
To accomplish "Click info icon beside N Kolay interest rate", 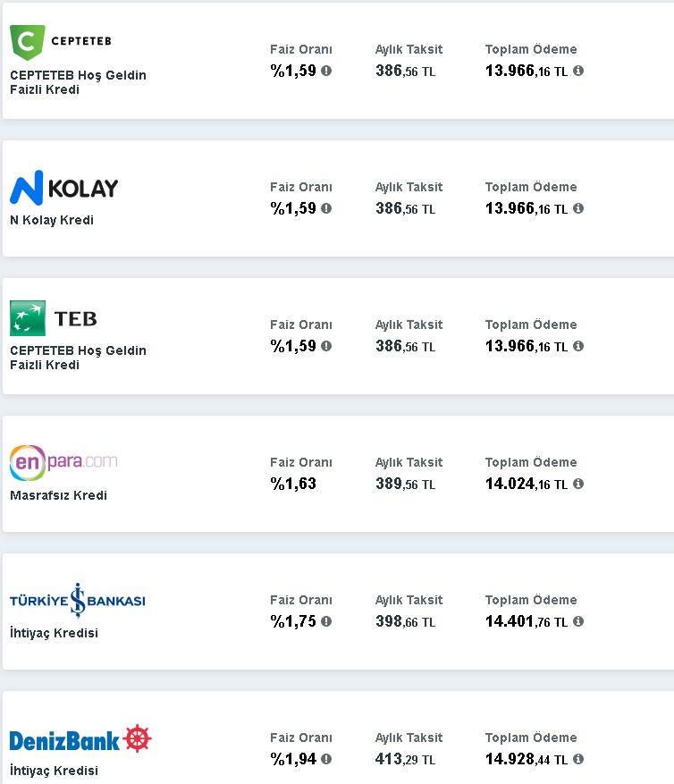I will [326, 208].
